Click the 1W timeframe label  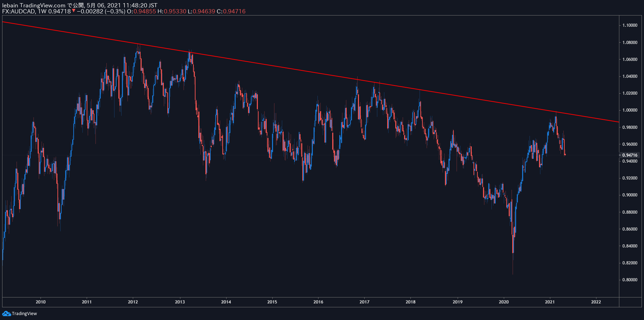point(42,11)
